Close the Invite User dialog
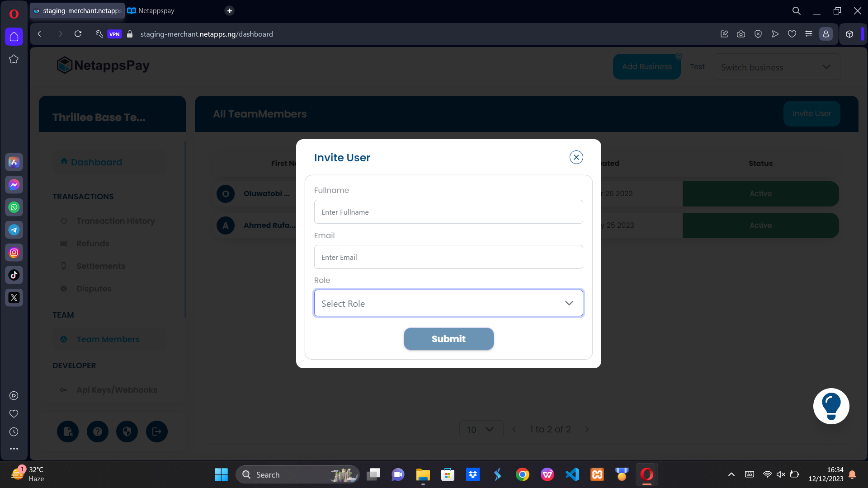 click(x=576, y=157)
